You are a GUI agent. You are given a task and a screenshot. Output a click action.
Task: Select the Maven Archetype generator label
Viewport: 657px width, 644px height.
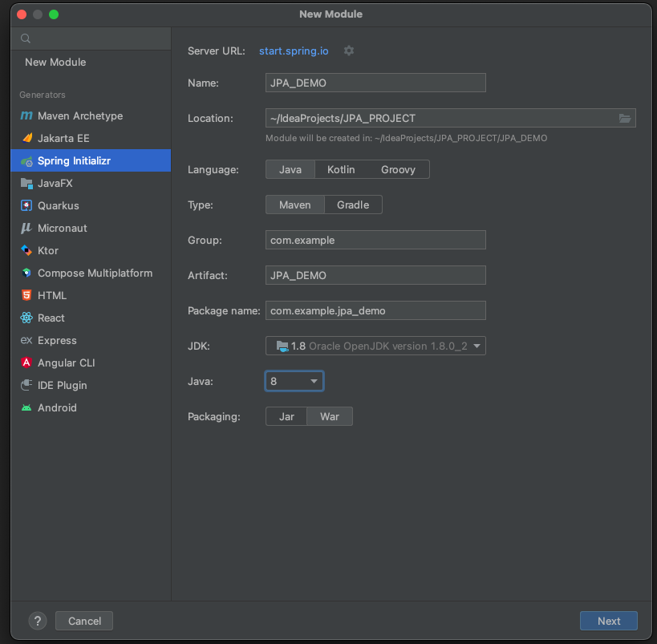[80, 115]
